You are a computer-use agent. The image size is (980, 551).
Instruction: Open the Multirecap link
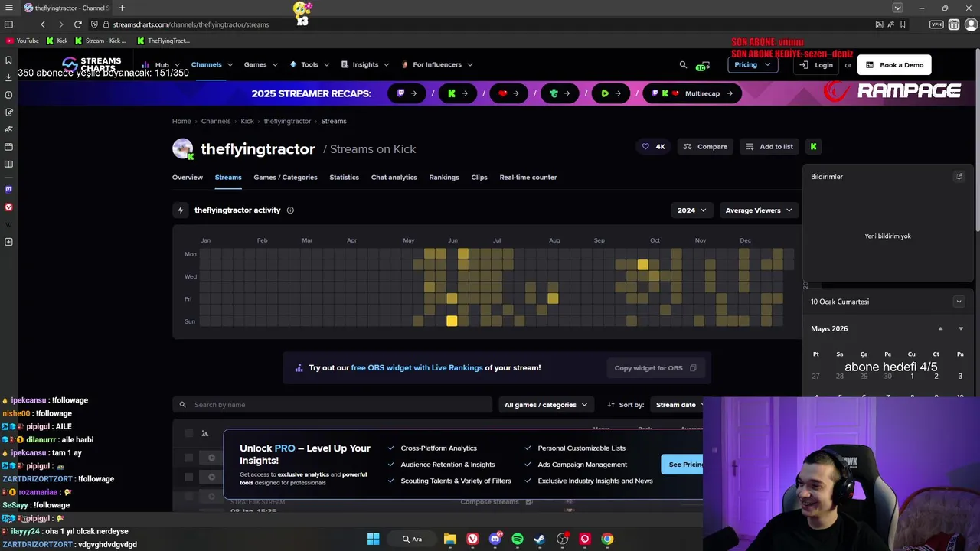click(692, 93)
